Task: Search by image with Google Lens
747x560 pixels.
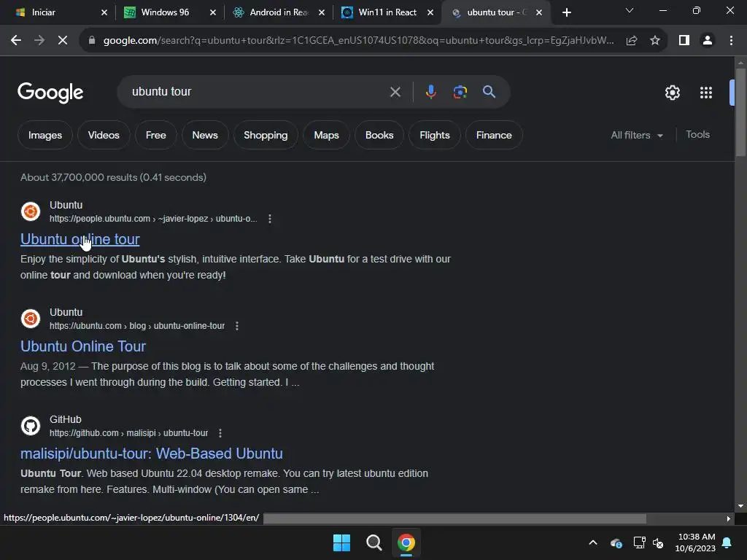Action: coord(460,92)
